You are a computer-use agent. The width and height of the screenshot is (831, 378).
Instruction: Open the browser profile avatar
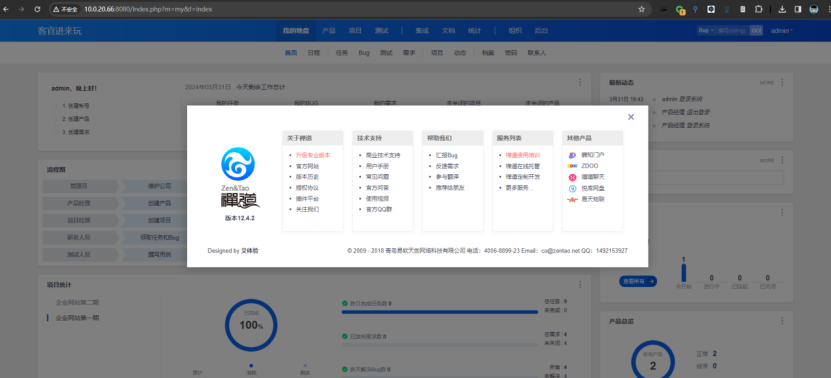(814, 9)
